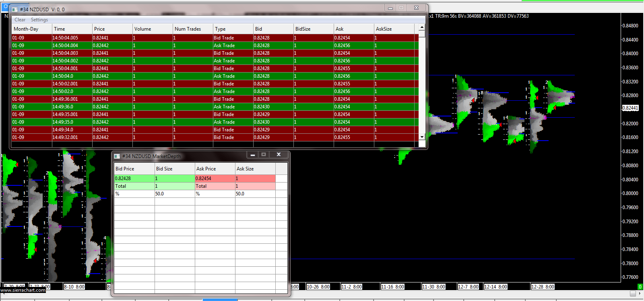Close the NZDUSD MarketDepth window
The width and height of the screenshot is (644, 301).
(279, 155)
